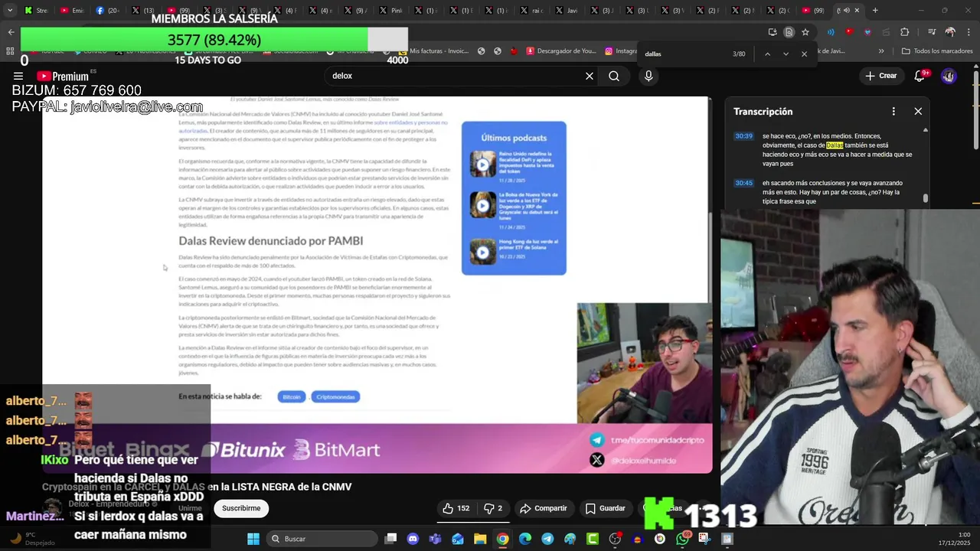Open the Instagram bookmark
The height and width of the screenshot is (551, 980).
[621, 51]
